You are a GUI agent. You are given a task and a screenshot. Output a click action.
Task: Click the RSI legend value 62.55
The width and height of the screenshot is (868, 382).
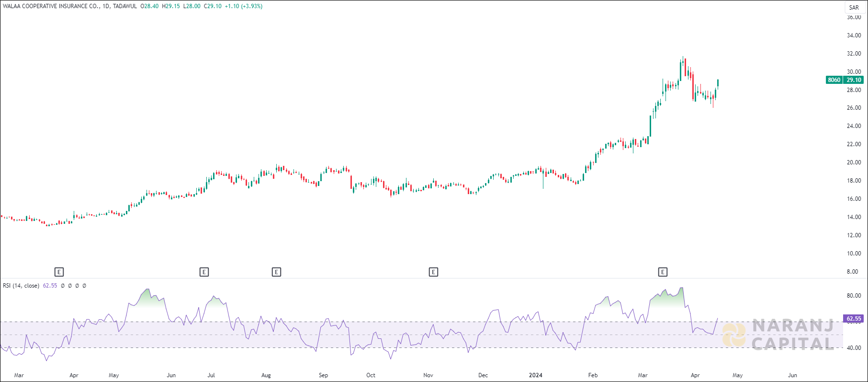coord(50,286)
